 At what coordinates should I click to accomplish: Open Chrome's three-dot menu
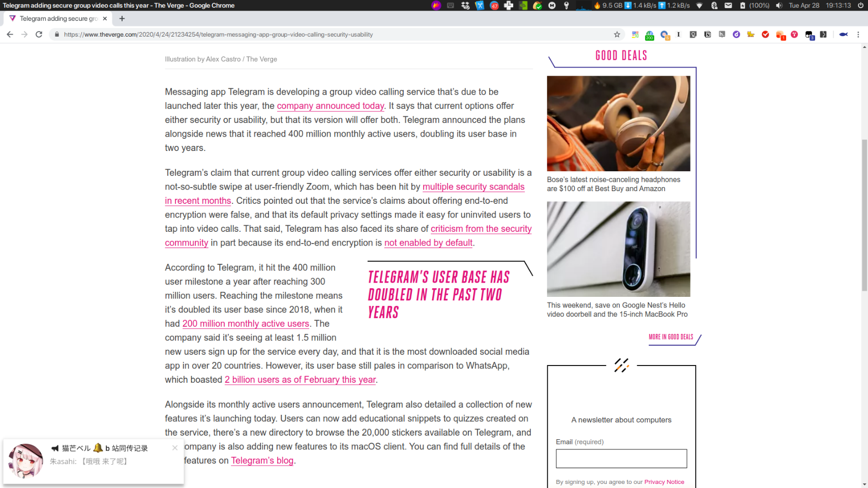(x=858, y=35)
